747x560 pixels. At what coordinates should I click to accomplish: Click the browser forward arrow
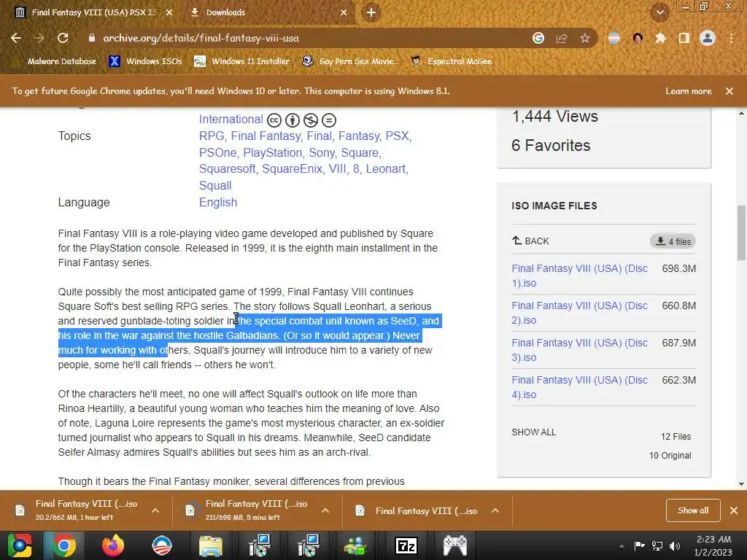(39, 38)
